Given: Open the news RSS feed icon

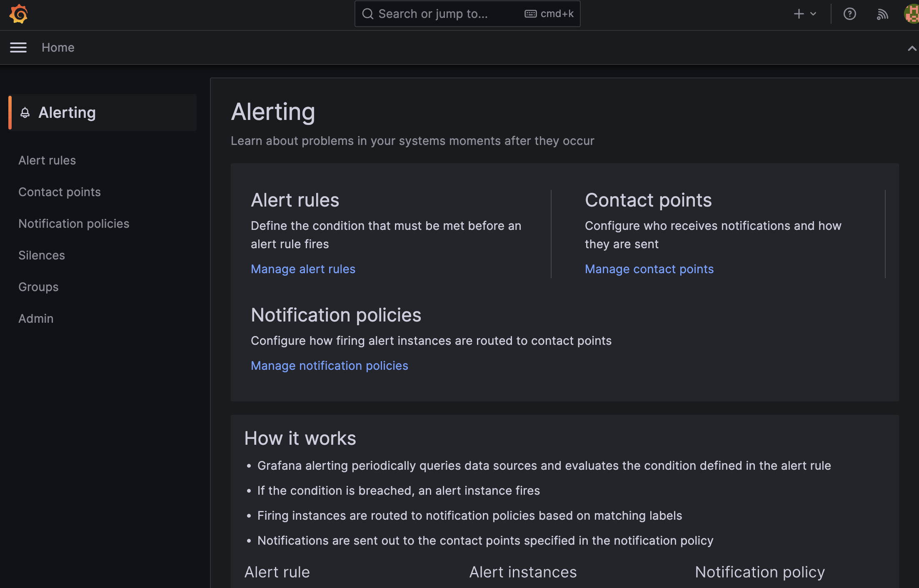Looking at the screenshot, I should pyautogui.click(x=882, y=14).
